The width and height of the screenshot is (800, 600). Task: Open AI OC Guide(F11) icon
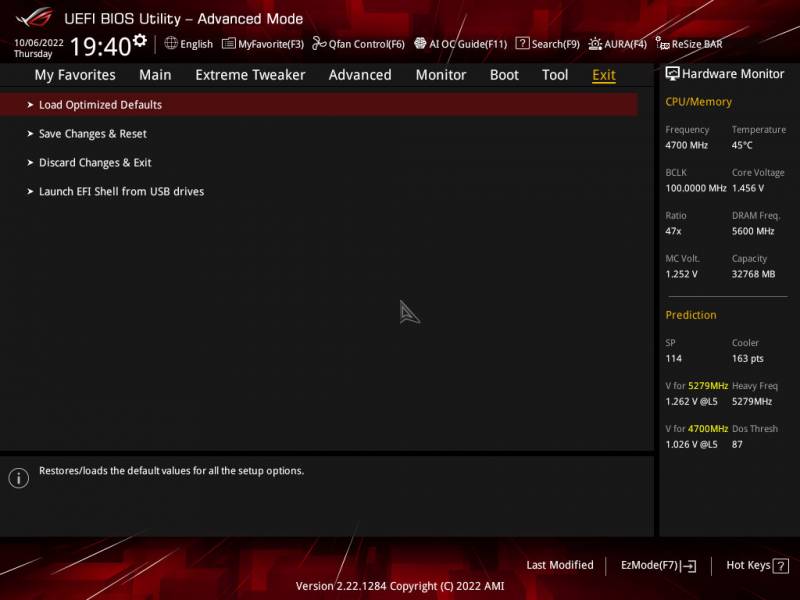[420, 43]
